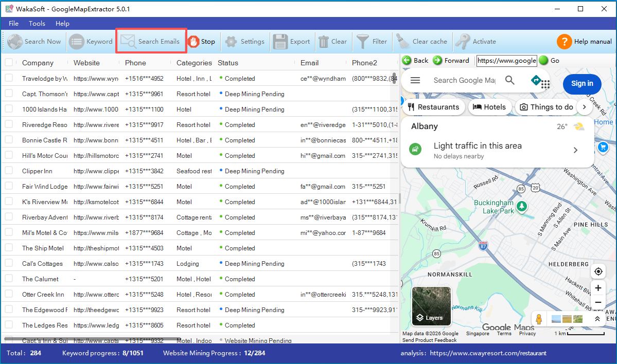Screen dimensions: 617x364
Task: Open Settings gear in toolbar
Action: pos(231,41)
